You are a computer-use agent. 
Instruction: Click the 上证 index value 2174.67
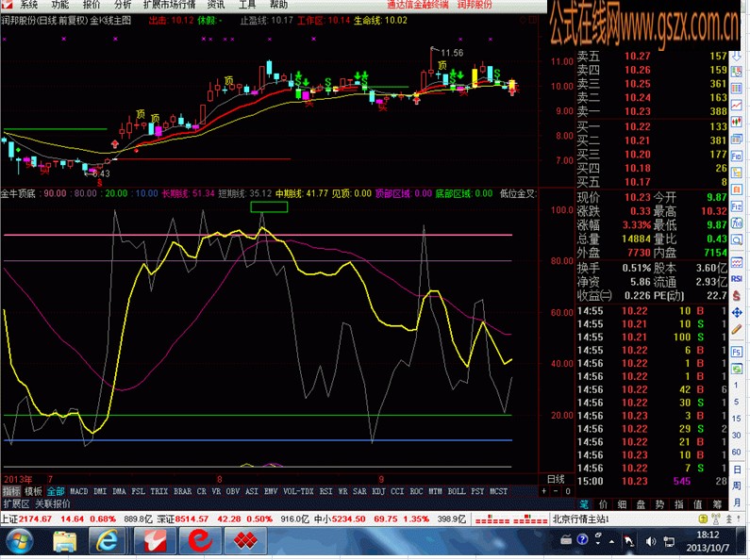pyautogui.click(x=35, y=519)
